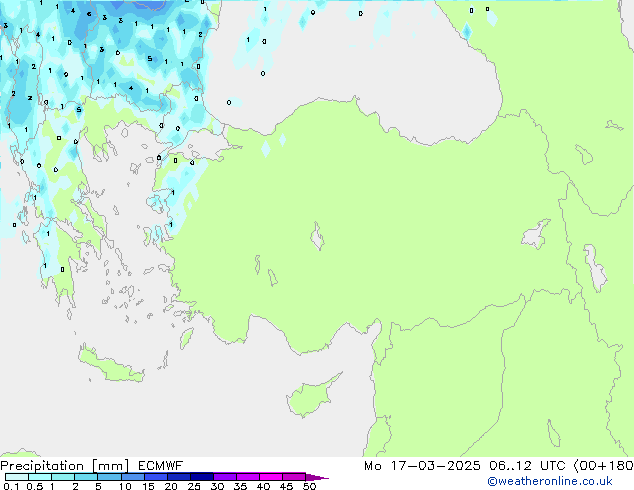634x490 pixels.
Task: Click the '0.5' legend scale value
Action: (34, 486)
